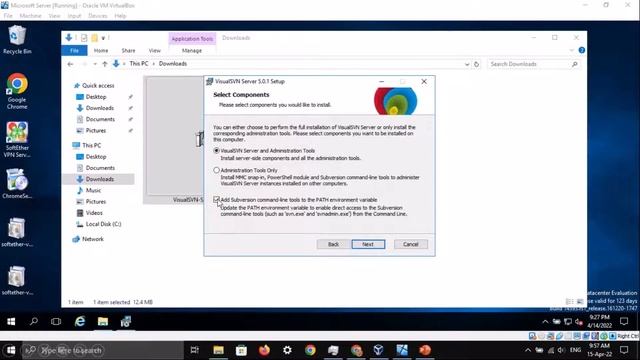The height and width of the screenshot is (360, 640).
Task: Open VirtualBox icon on host taskbar
Action: click(378, 350)
